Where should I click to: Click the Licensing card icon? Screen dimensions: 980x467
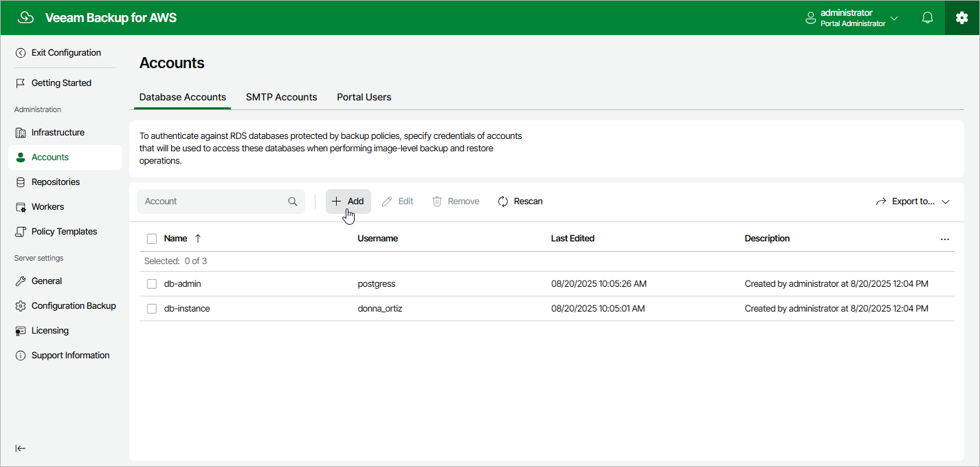pos(21,331)
